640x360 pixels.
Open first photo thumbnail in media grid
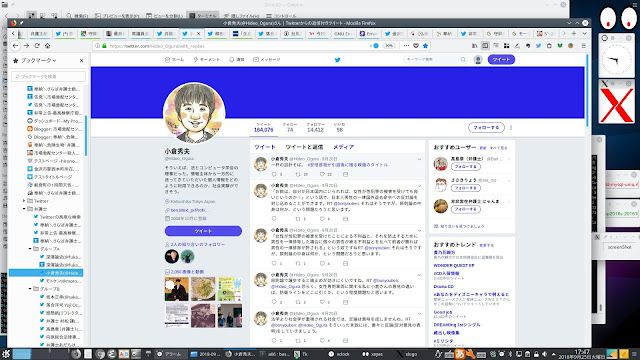177,289
